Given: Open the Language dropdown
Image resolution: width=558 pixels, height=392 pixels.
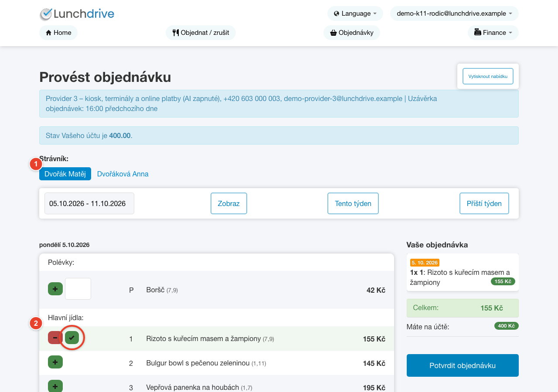Looking at the screenshot, I should tap(355, 14).
